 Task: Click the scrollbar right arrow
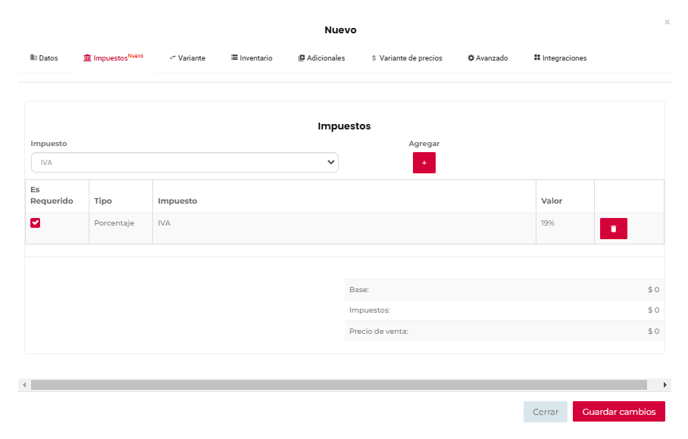point(665,385)
